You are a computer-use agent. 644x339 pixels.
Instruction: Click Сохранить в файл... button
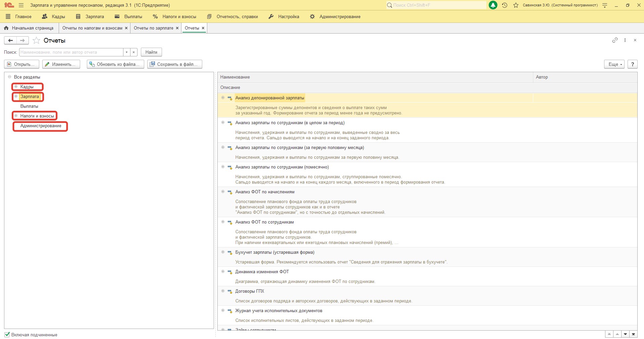point(175,64)
